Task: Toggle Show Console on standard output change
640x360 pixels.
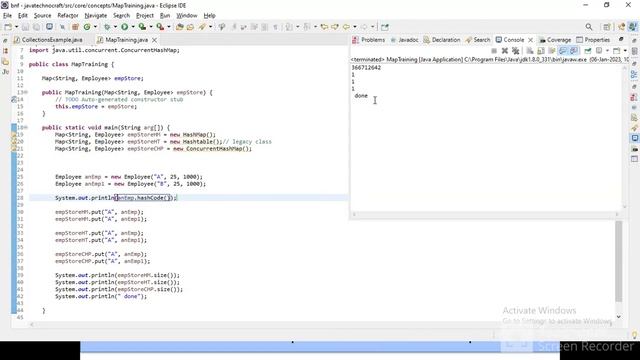Action: tap(563, 51)
